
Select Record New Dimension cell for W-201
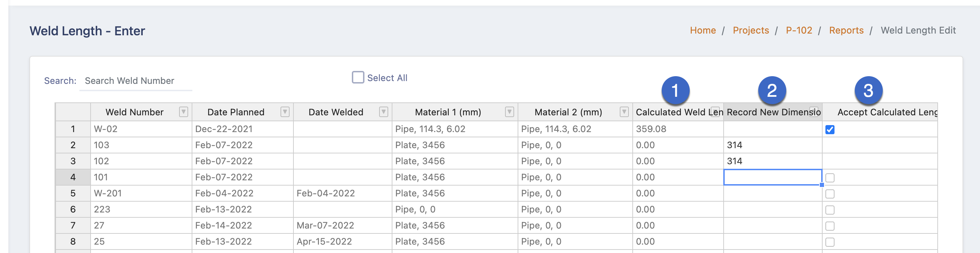tap(773, 193)
